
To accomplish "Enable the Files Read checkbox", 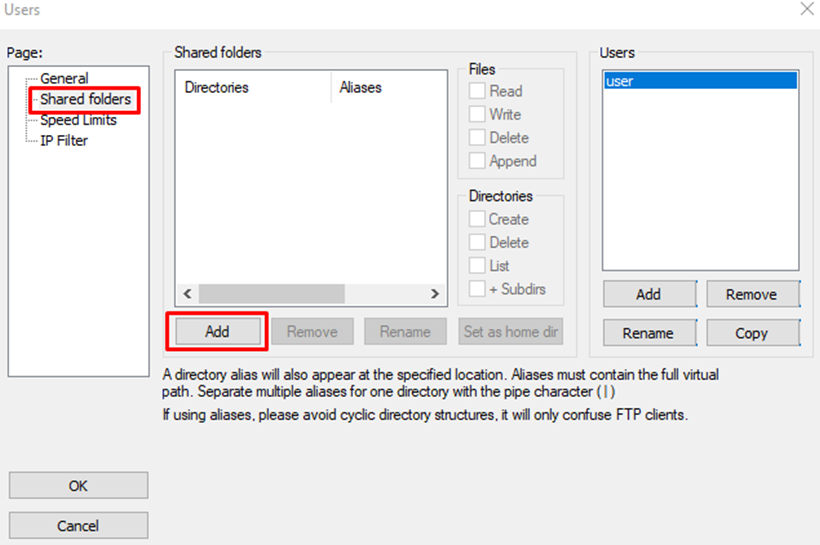I will coord(478,91).
